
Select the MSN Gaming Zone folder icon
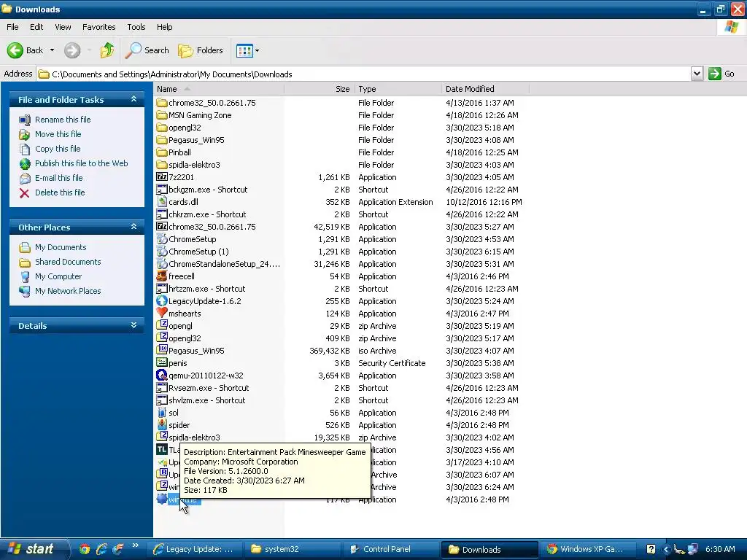pyautogui.click(x=162, y=114)
